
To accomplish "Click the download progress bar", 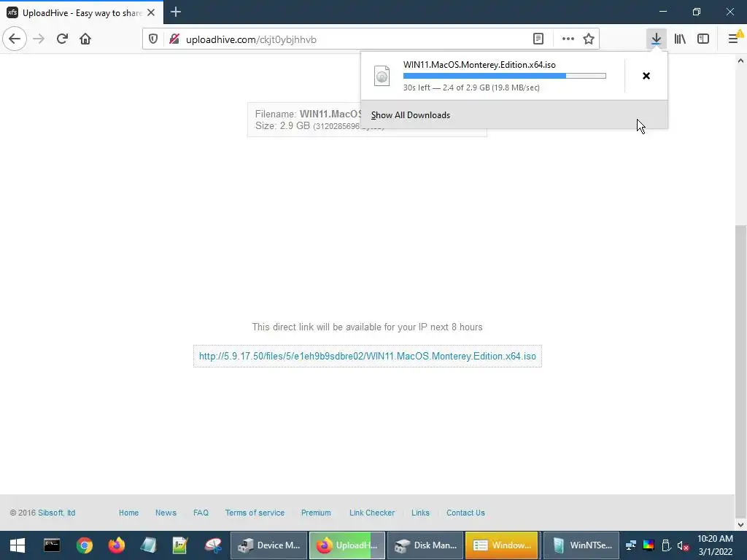I will (x=505, y=76).
